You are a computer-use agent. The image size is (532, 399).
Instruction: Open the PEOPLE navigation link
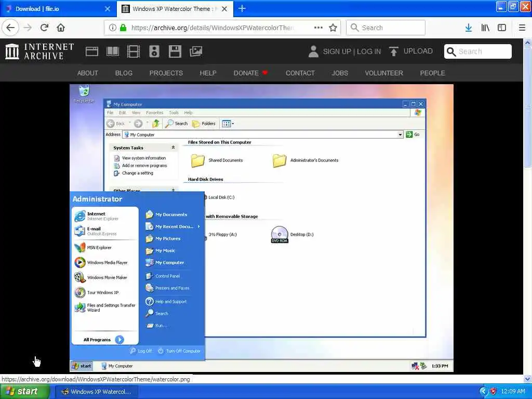(x=432, y=73)
